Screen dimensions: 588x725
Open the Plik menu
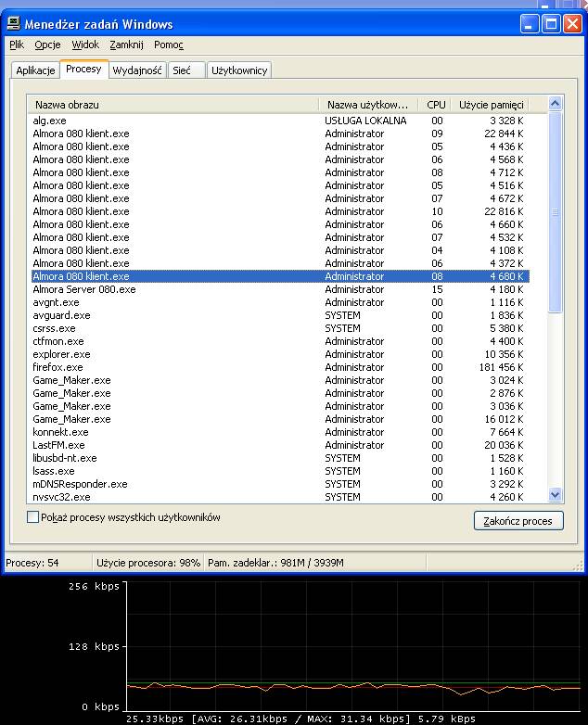click(x=17, y=45)
